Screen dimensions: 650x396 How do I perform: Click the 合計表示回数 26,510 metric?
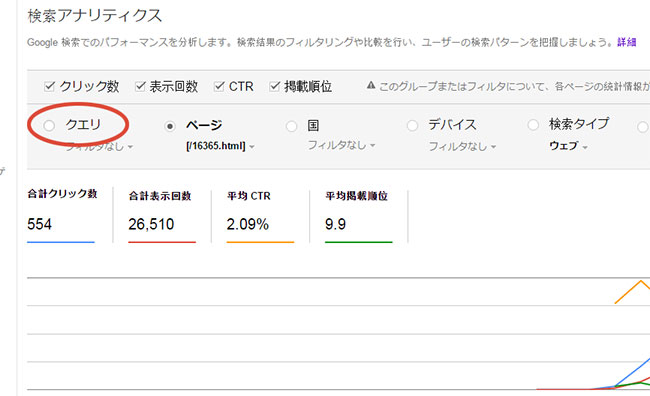(162, 216)
